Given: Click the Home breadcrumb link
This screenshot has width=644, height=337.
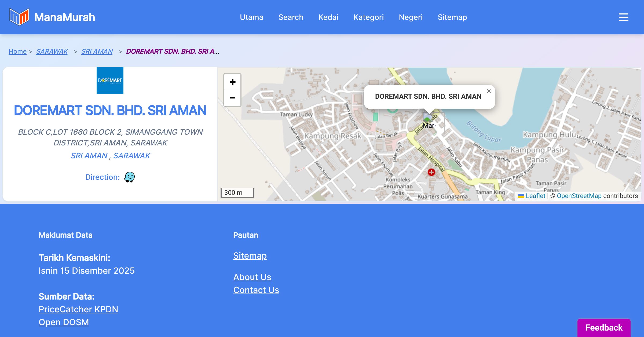Looking at the screenshot, I should pos(17,51).
